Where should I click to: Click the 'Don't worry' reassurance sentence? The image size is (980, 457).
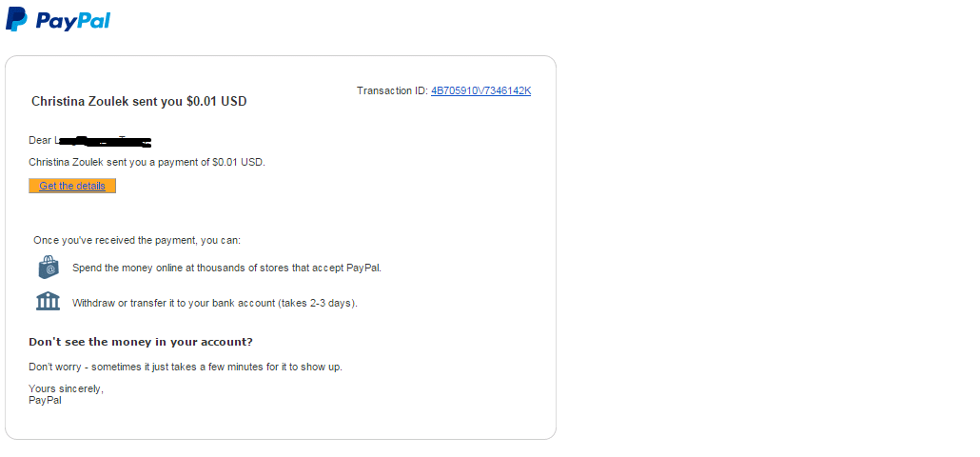(186, 367)
